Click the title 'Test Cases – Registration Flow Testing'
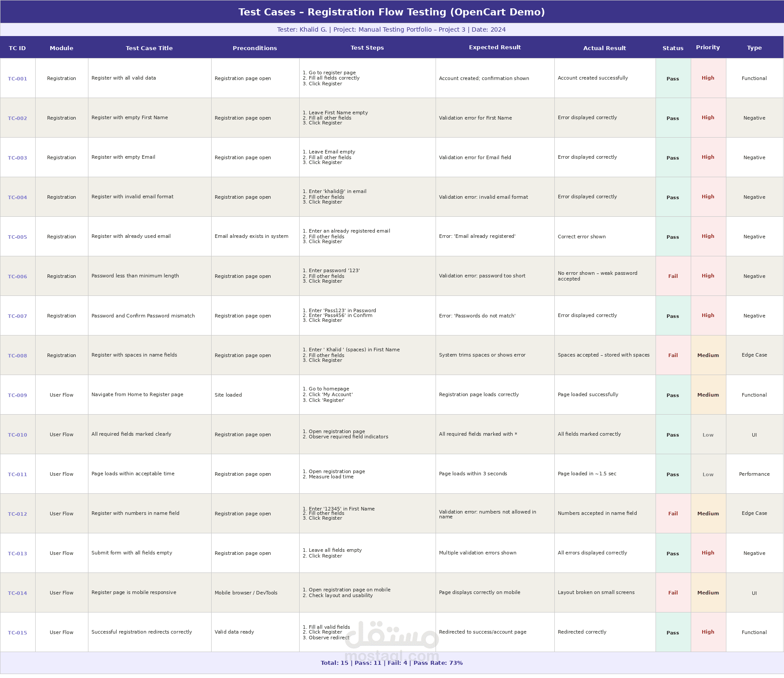Screen dimensions: 784x678 click(x=392, y=12)
